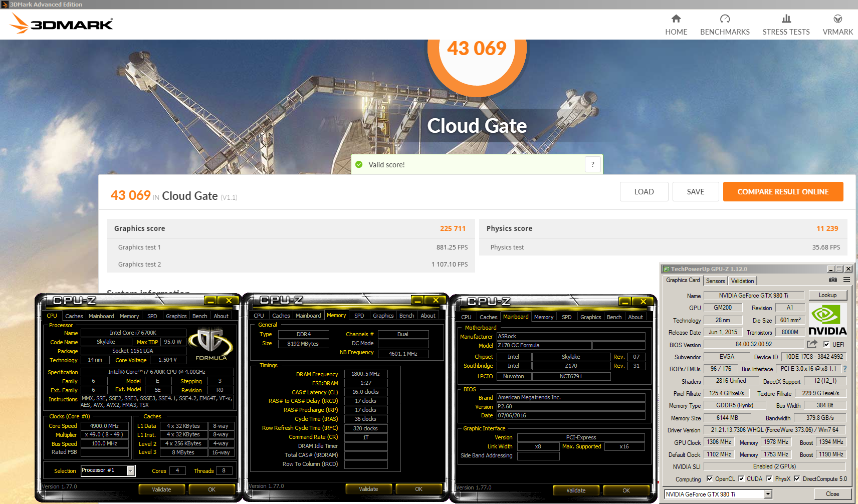The image size is (858, 504).
Task: Click the Core Voltage value 1.504 V
Action: tap(167, 360)
